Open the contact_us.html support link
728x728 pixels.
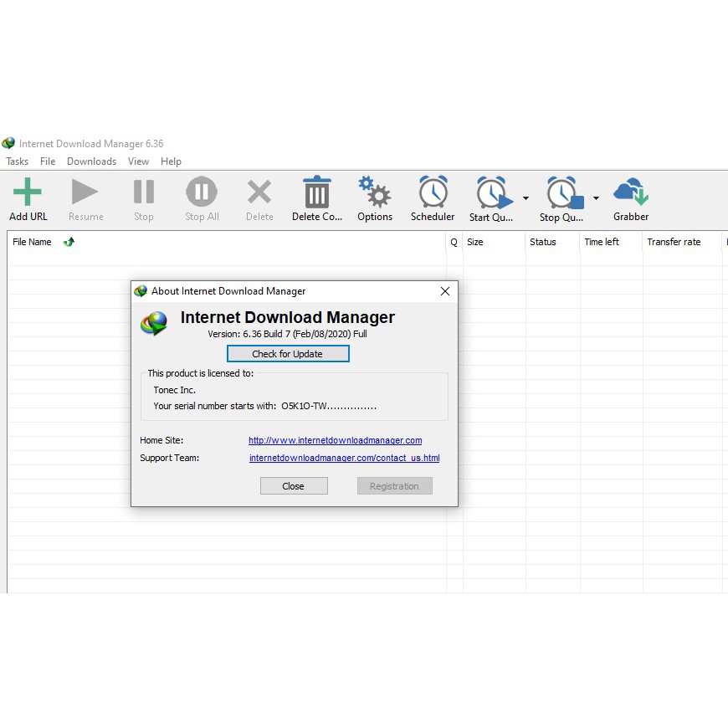click(x=344, y=458)
